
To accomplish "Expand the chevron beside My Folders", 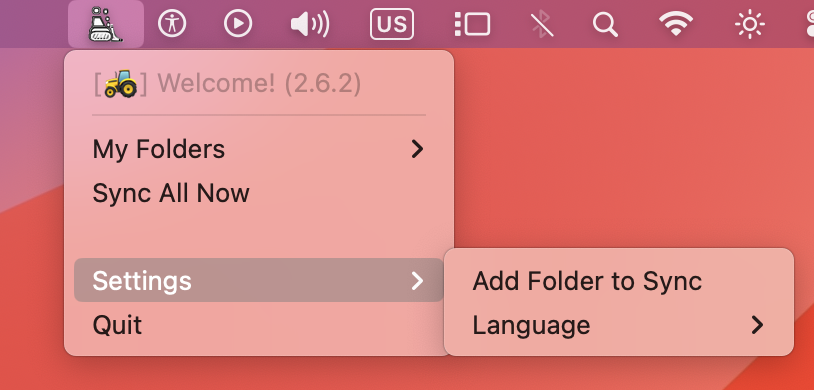I will pos(417,150).
